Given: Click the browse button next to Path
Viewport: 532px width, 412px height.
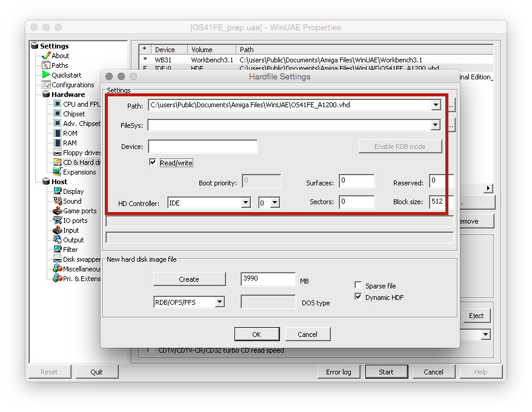Looking at the screenshot, I should (x=451, y=105).
